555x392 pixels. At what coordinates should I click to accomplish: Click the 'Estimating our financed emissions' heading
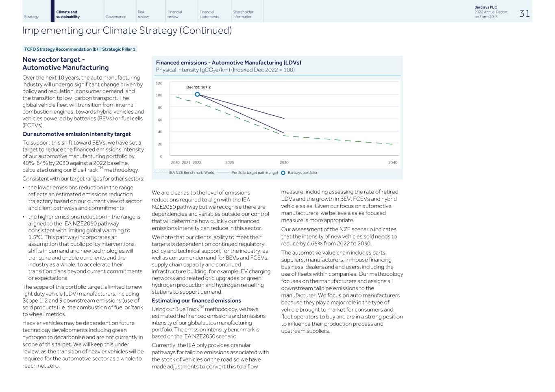pos(196,301)
